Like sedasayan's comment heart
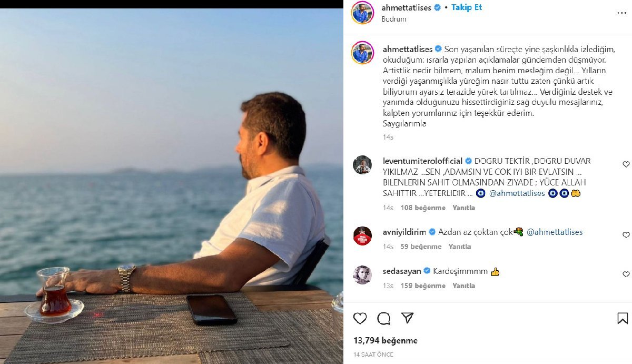This screenshot has width=632, height=364. pos(626,274)
